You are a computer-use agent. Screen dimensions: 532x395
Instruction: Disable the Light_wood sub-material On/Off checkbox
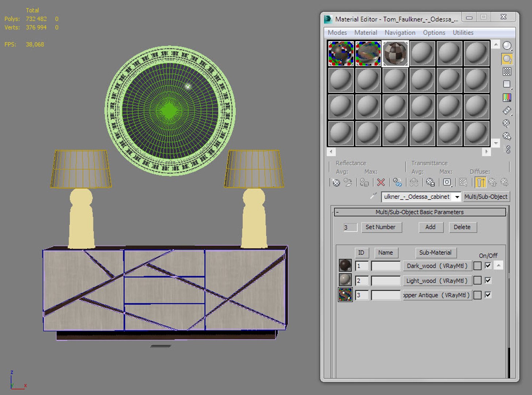[488, 281]
